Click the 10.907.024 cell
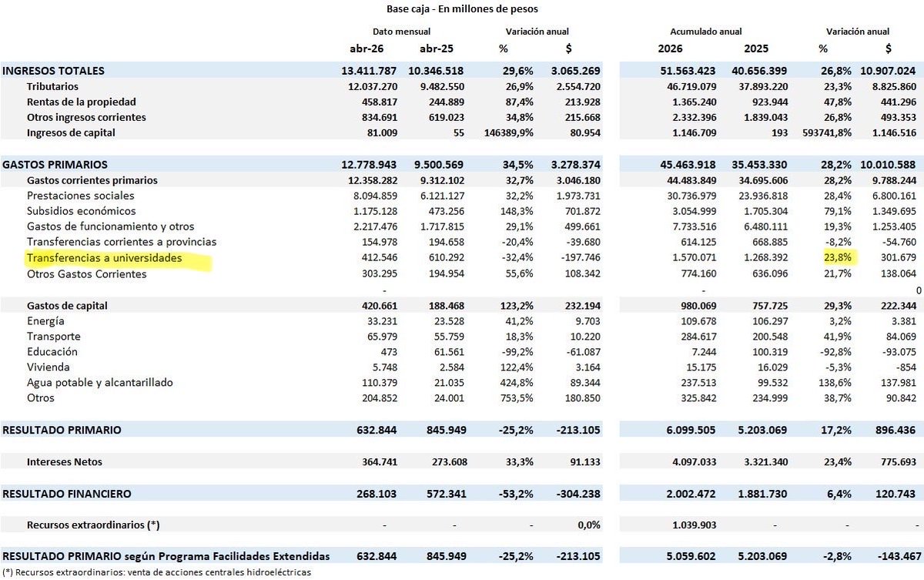924x580 pixels. pyautogui.click(x=888, y=71)
